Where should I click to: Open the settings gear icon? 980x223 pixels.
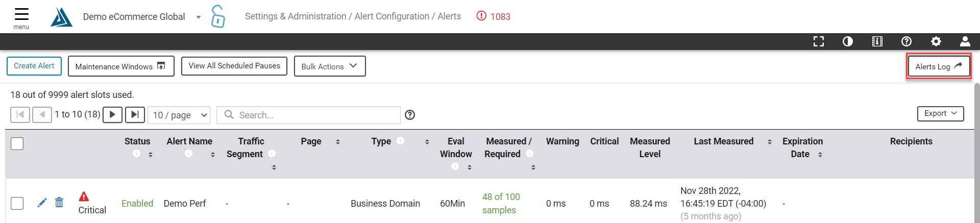point(936,41)
